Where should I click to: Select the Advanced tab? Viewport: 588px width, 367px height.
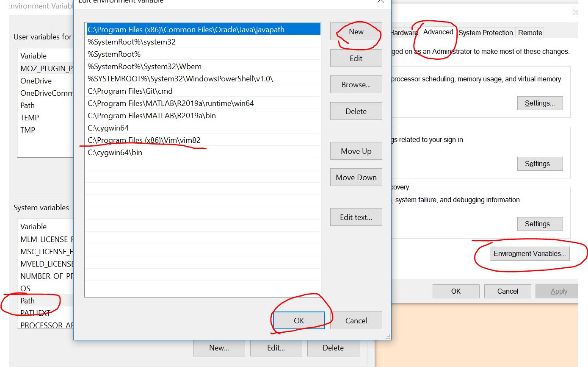(438, 32)
